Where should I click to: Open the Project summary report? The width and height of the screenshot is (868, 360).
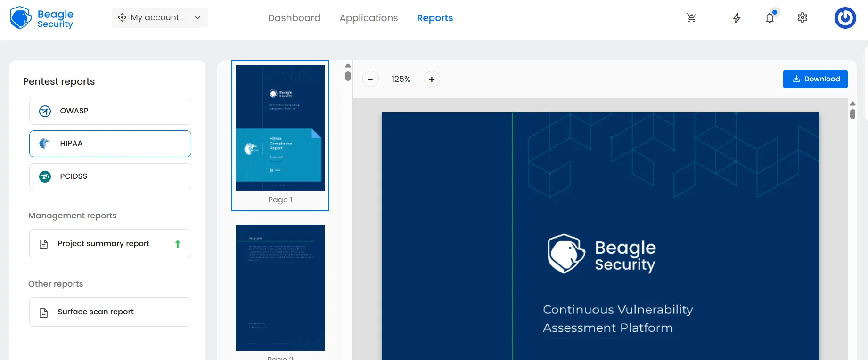(x=110, y=244)
